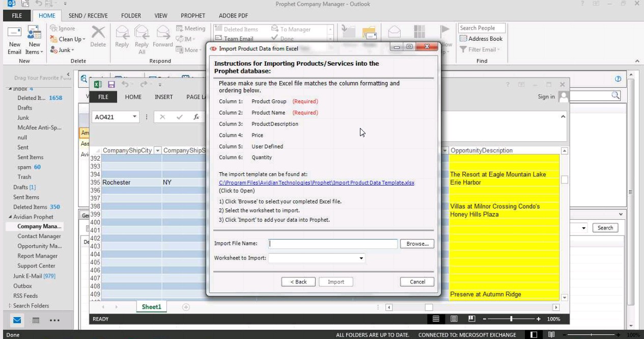Open Excel HOME tab
Image resolution: width=644 pixels, height=339 pixels.
[x=133, y=97]
